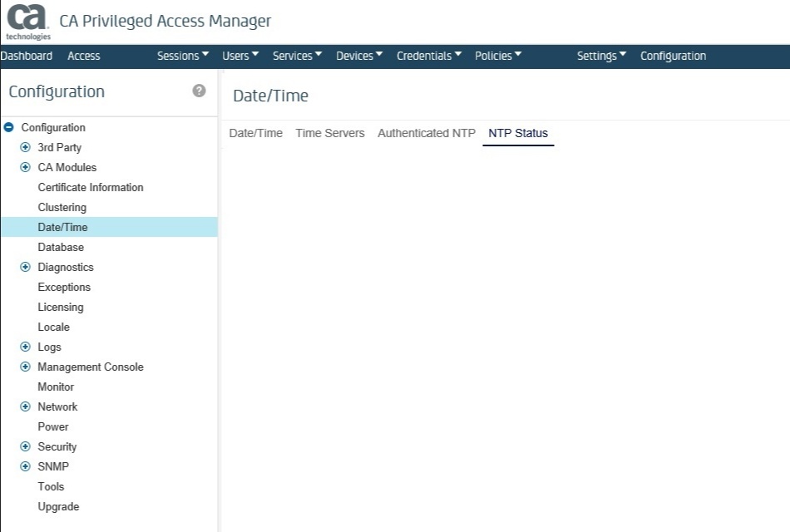Open the Credentials dropdown menu

427,56
